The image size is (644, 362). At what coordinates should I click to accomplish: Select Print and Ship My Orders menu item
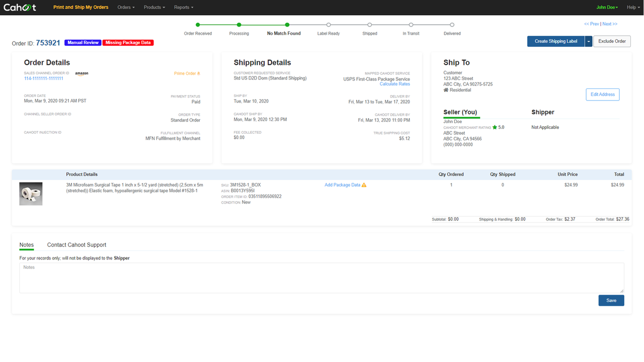coord(80,7)
